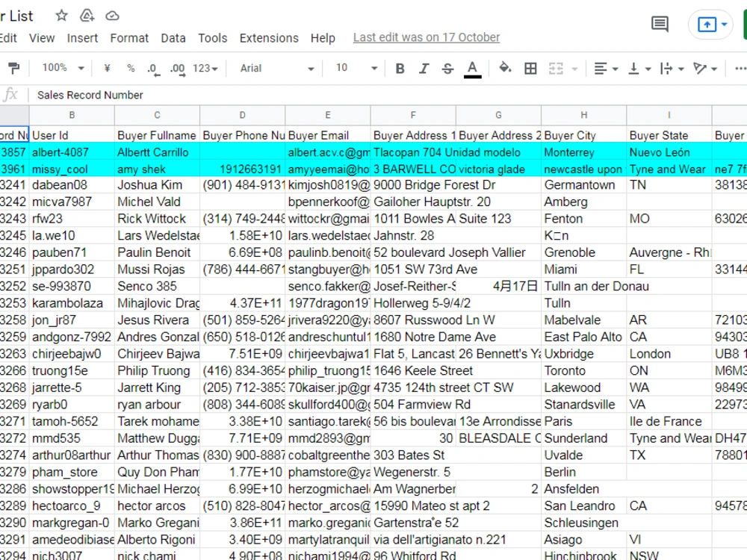Select cell with user id rfw23

(72, 219)
